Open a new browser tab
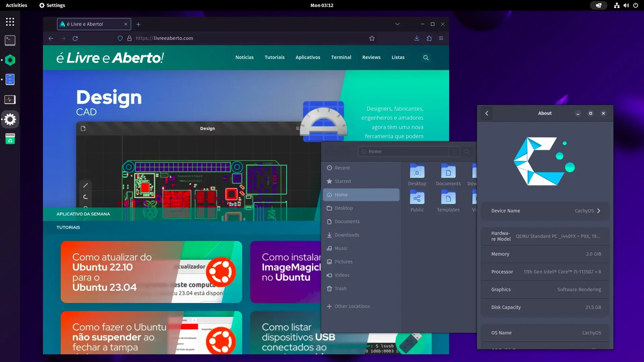 pyautogui.click(x=139, y=24)
